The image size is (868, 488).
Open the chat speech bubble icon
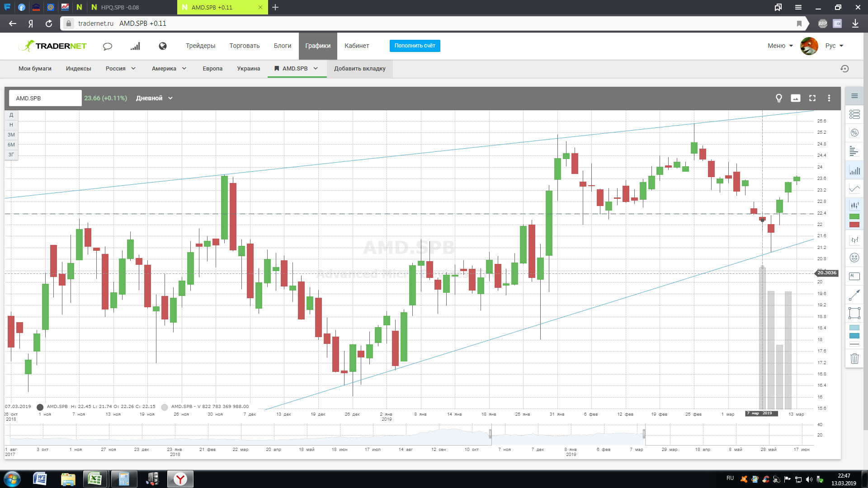pos(108,46)
